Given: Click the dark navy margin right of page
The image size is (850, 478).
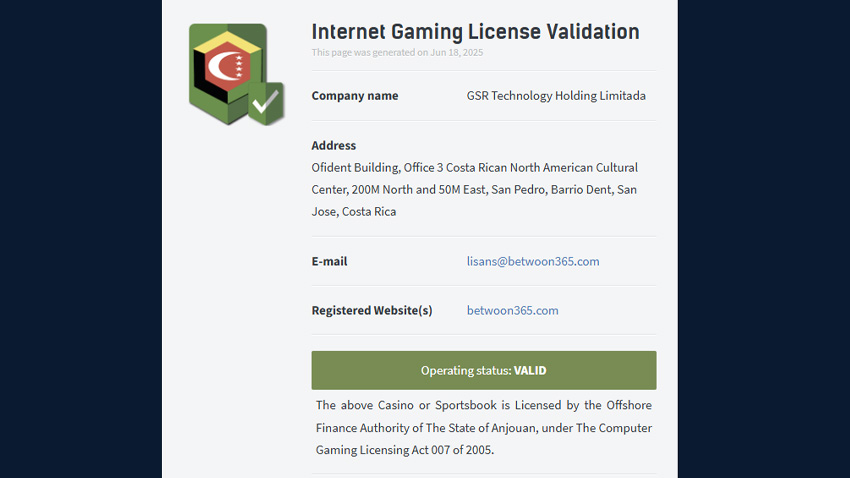Looking at the screenshot, I should point(764,239).
